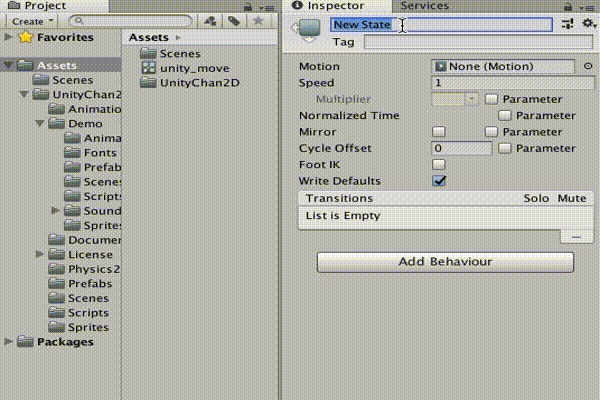Screen dimensions: 600x400
Task: Click the Inspector gear settings icon
Action: (x=588, y=23)
